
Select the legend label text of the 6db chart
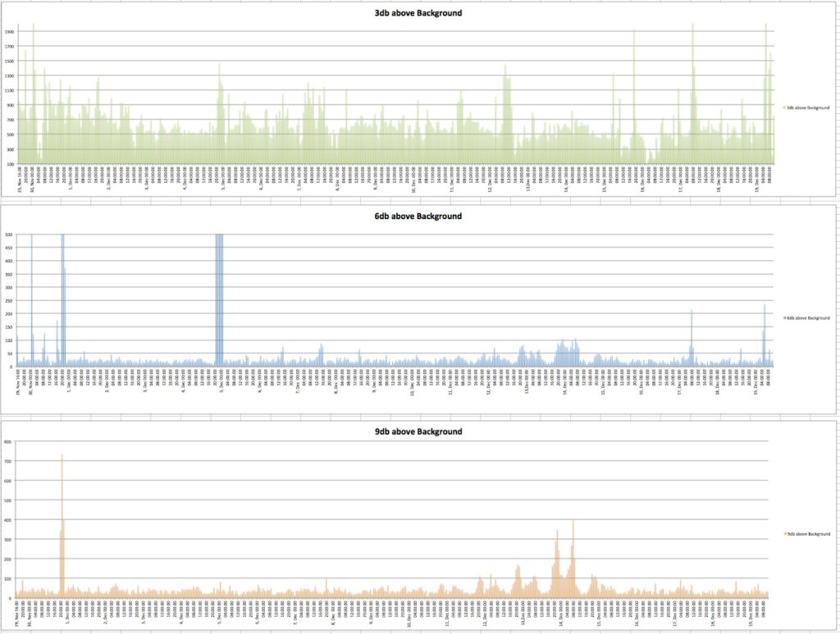808,317
